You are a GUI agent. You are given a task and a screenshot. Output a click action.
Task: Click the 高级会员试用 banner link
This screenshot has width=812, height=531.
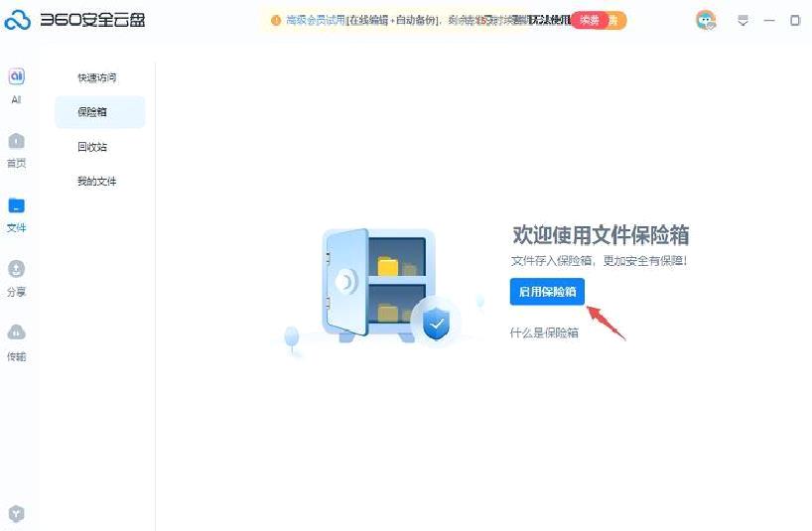(316, 20)
